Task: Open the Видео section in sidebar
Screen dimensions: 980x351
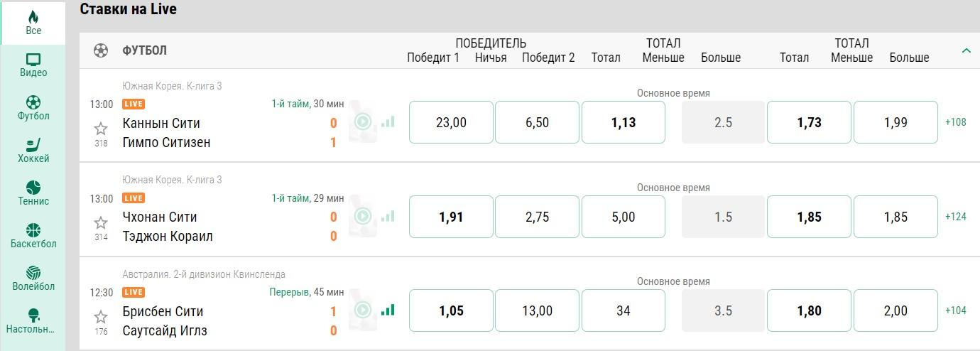Action: tap(33, 65)
